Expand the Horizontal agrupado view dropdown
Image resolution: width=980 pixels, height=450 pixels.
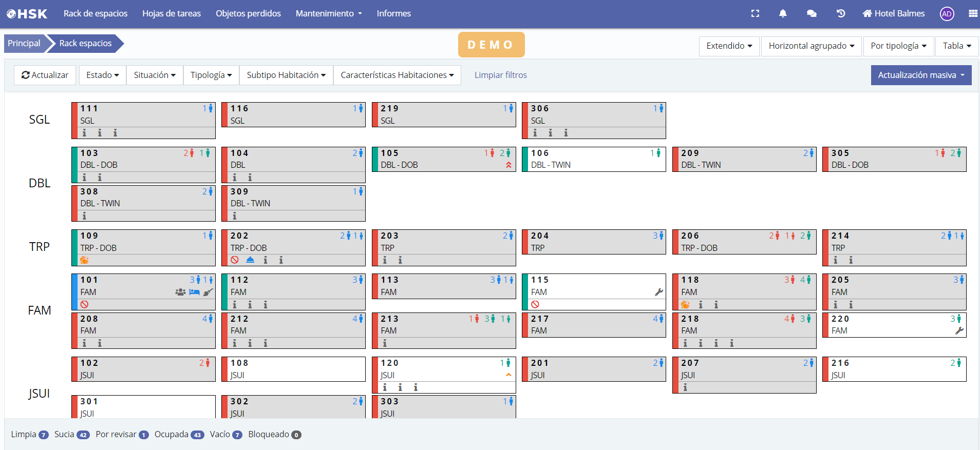point(811,46)
